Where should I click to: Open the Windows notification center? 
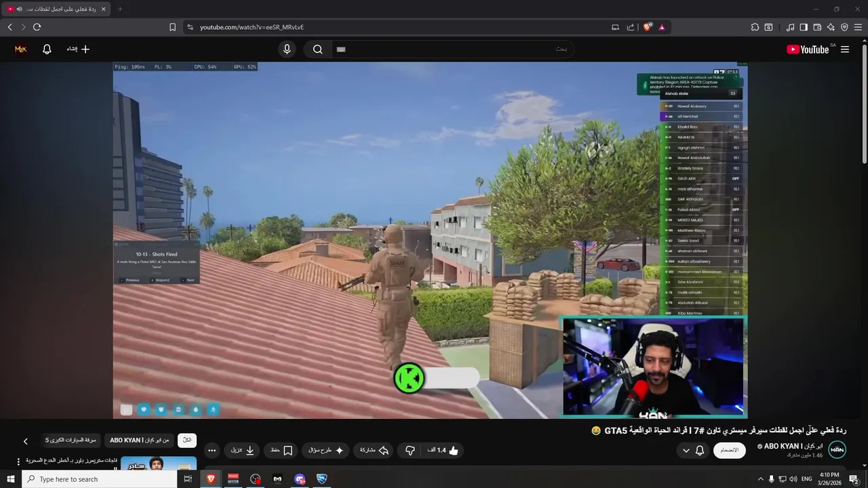coord(854,479)
